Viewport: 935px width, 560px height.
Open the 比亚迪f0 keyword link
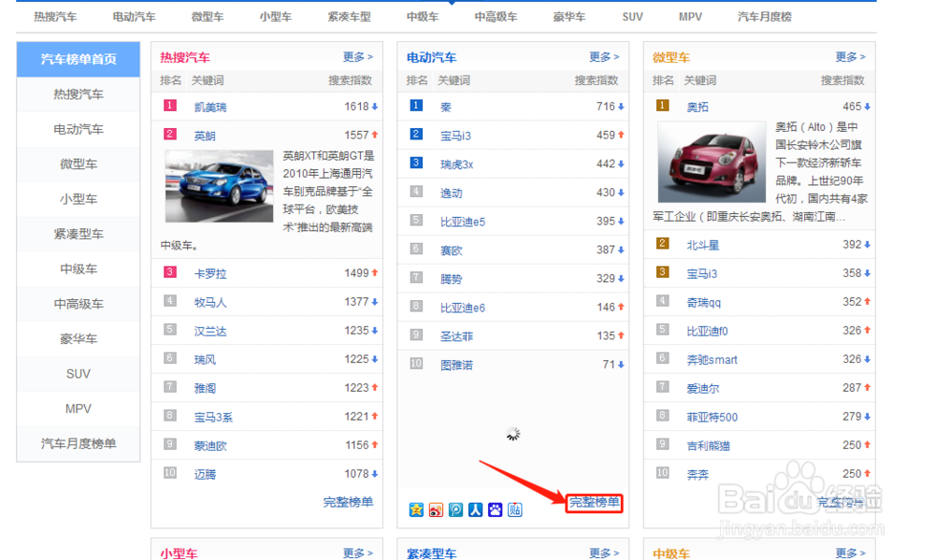(707, 331)
